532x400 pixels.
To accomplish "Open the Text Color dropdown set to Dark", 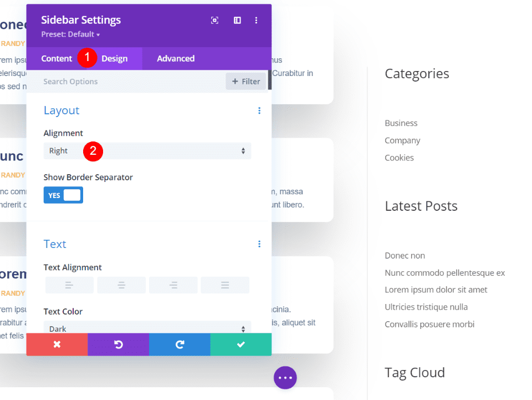I will pyautogui.click(x=147, y=328).
